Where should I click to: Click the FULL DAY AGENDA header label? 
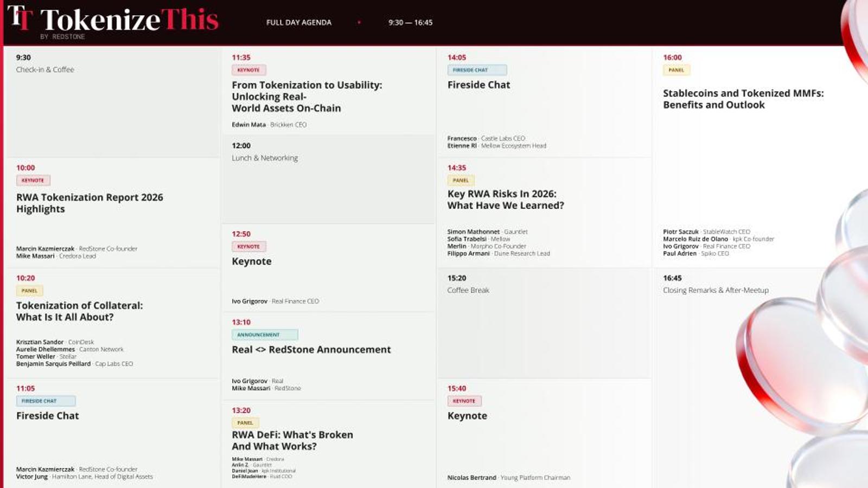(x=298, y=23)
